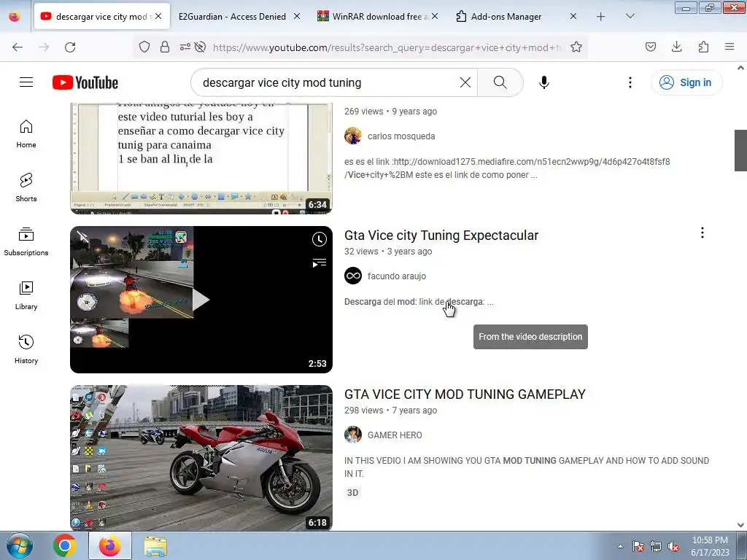The width and height of the screenshot is (747, 560).
Task: Open the Firefox extensions button
Action: 703,47
